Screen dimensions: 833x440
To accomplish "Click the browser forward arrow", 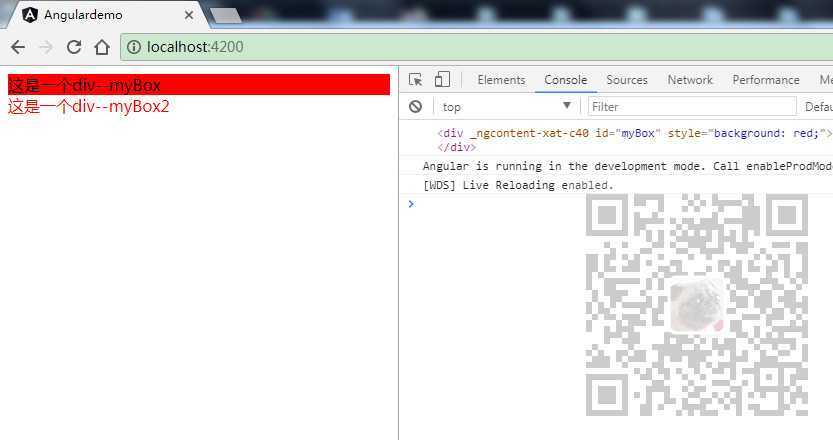I will click(x=46, y=47).
